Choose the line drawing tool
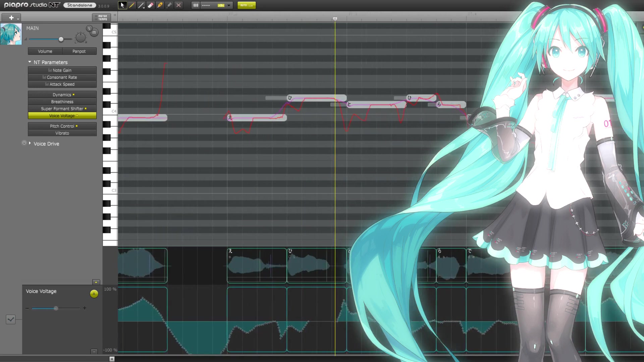This screenshot has height=362, width=644. coord(141,5)
